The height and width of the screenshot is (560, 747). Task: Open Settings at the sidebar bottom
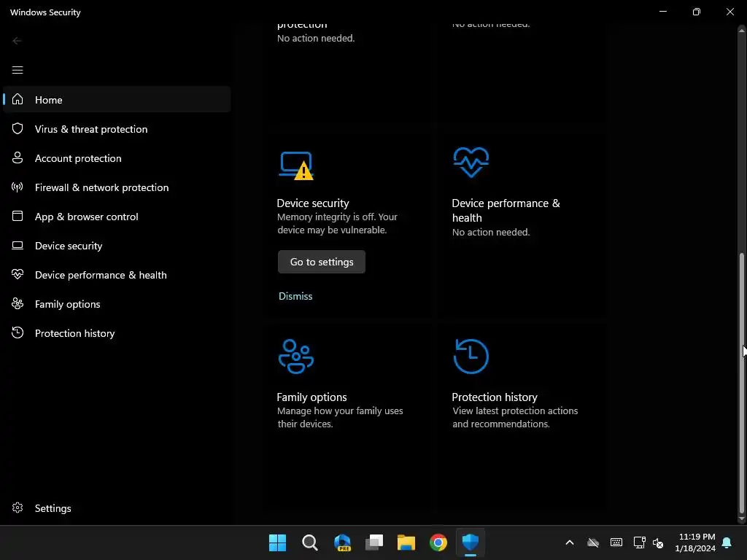pos(117,507)
